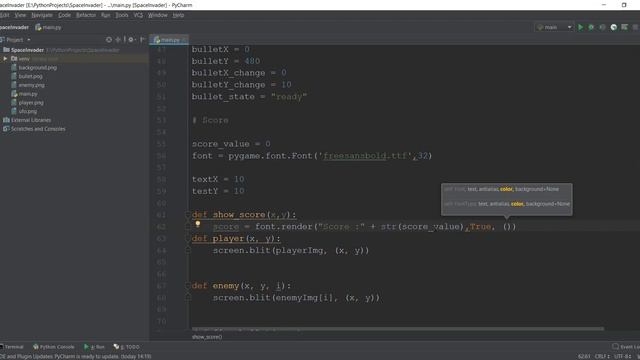Select ufo.png in project tree
Screen dimensions: 640x360
tap(27, 111)
